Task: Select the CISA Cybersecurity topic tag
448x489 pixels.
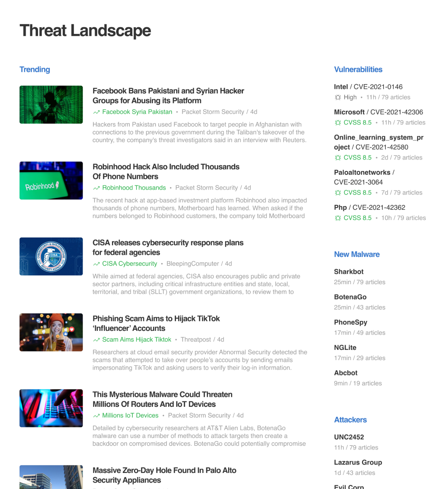Action: click(x=130, y=264)
